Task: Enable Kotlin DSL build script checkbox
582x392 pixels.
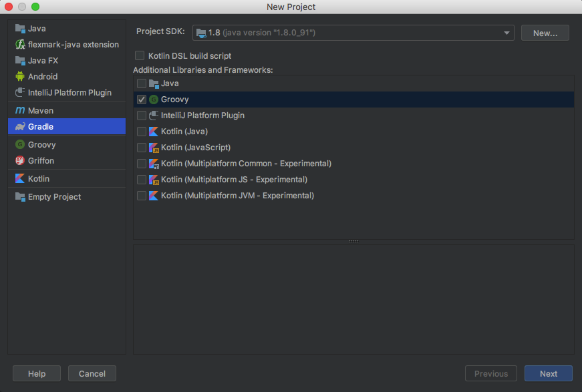Action: 140,55
